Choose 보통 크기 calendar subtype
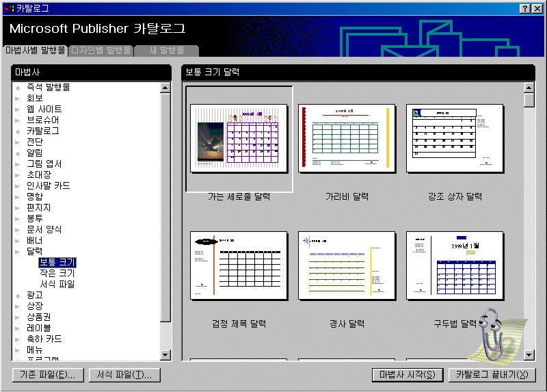The height and width of the screenshot is (392, 547). (x=57, y=262)
